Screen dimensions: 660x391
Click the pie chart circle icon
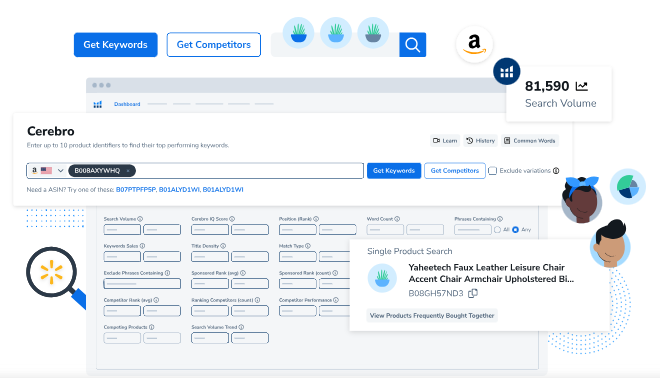click(628, 186)
